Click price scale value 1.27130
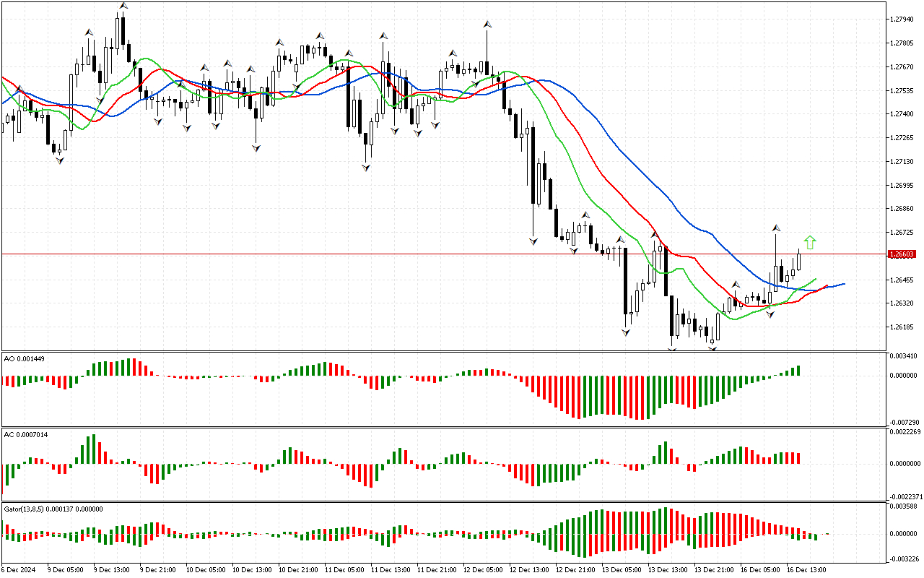924x578 pixels. (902, 162)
